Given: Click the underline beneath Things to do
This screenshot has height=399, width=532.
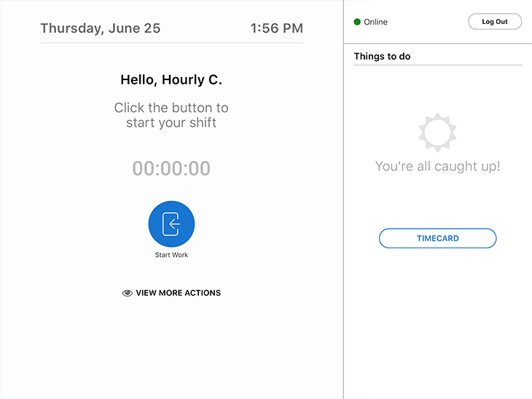Looking at the screenshot, I should [438, 65].
